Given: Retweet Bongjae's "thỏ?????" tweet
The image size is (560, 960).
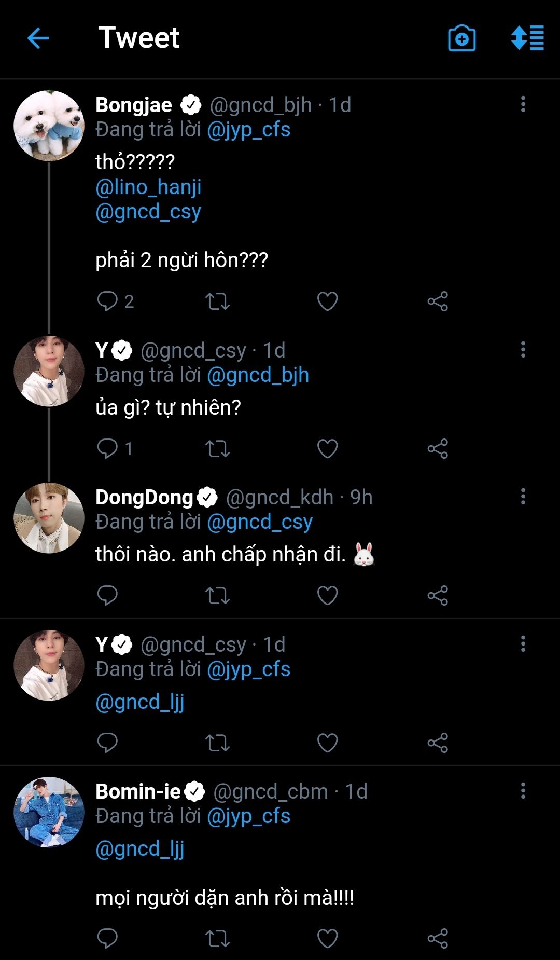Looking at the screenshot, I should tap(217, 301).
